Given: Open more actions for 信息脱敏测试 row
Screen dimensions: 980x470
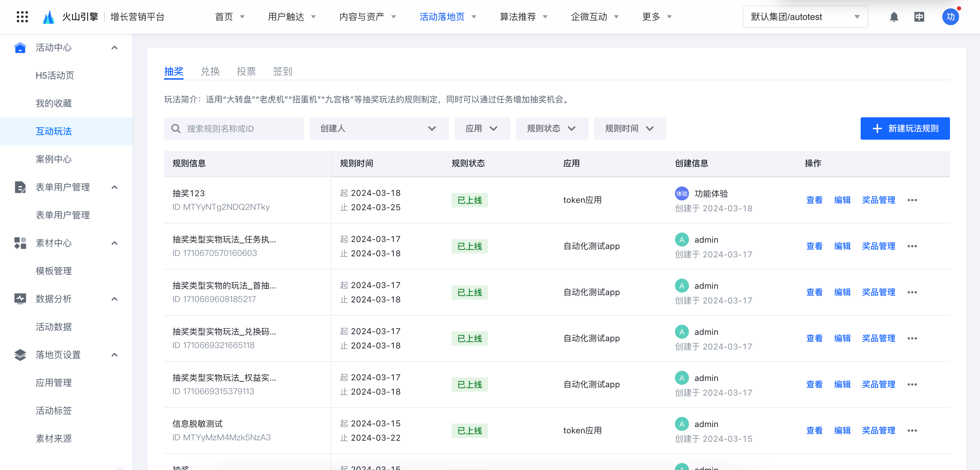Looking at the screenshot, I should click(912, 431).
